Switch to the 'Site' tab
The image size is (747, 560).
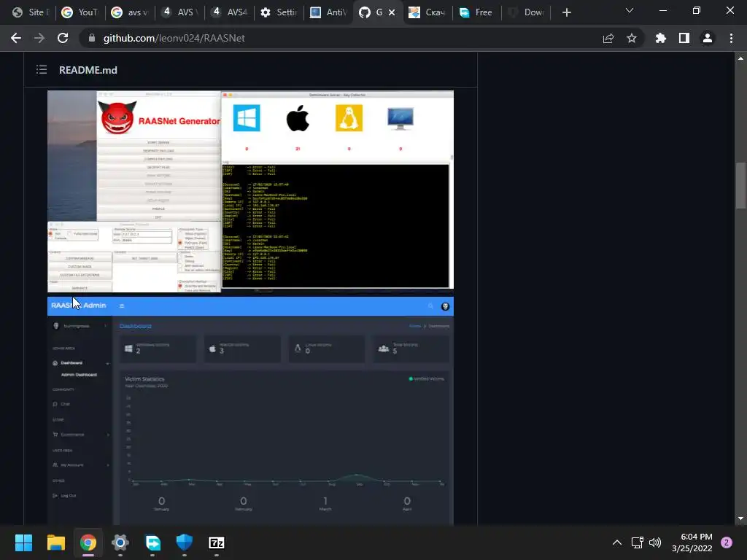tap(31, 12)
